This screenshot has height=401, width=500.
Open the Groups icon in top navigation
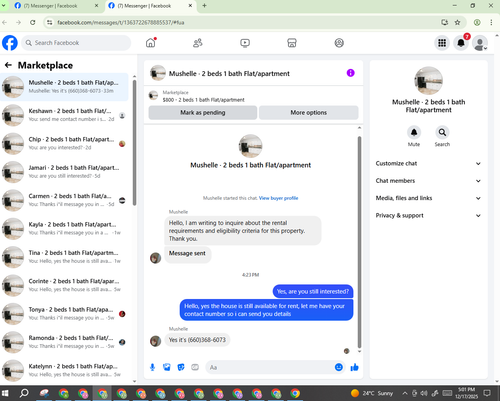pos(339,43)
